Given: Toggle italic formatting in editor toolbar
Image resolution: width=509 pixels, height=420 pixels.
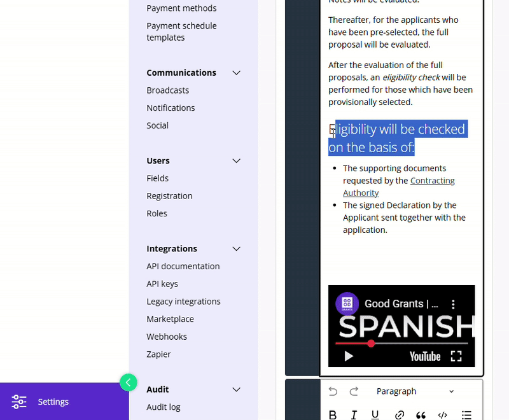Looking at the screenshot, I should pos(354,415).
